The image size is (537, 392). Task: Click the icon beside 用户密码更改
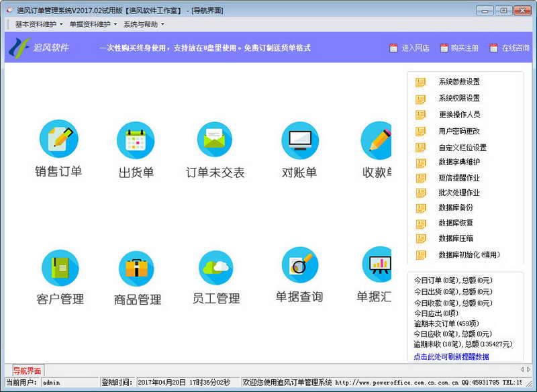point(420,132)
